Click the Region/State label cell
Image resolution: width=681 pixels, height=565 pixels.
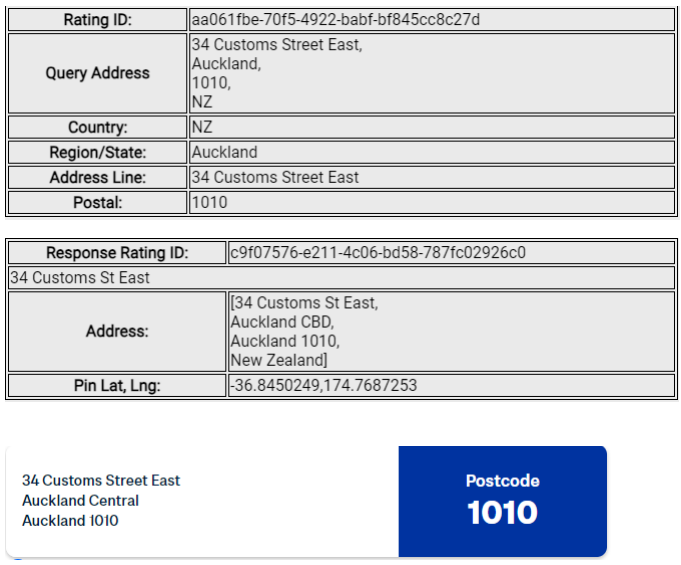click(97, 152)
